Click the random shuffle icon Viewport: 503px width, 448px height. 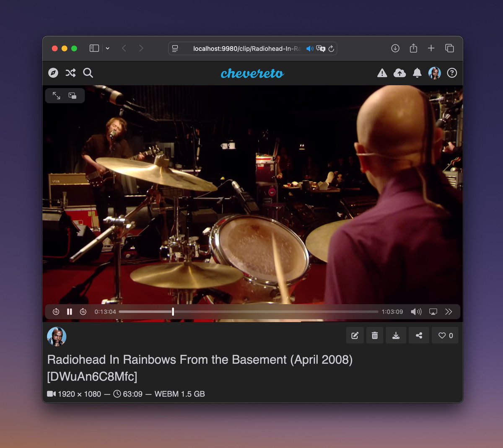coord(70,73)
